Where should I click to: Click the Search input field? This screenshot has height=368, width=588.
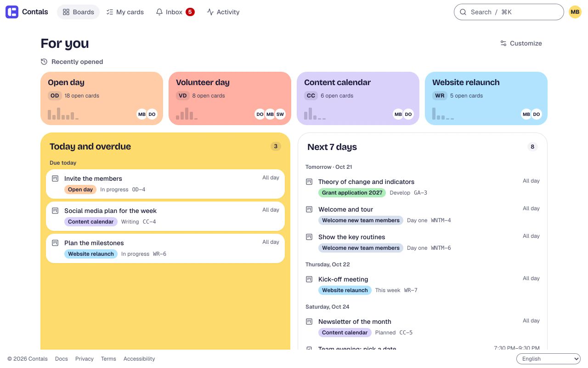tap(509, 12)
